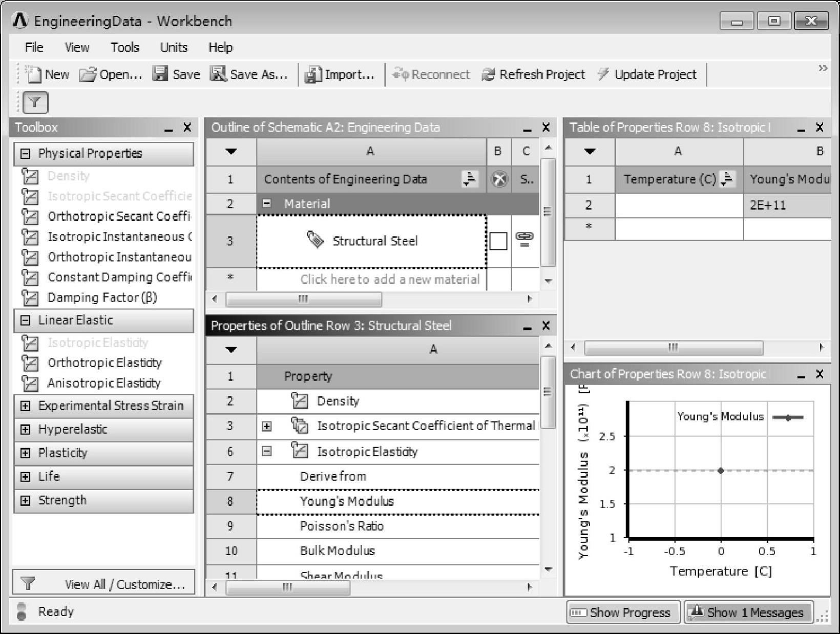Open the Units menu
This screenshot has width=840, height=634.
coord(174,48)
